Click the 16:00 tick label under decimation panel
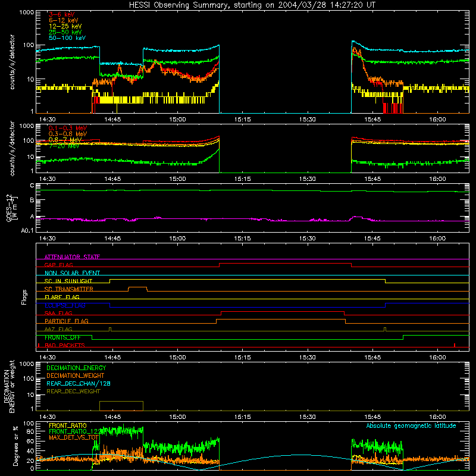The width and height of the screenshot is (476, 476). point(437,417)
